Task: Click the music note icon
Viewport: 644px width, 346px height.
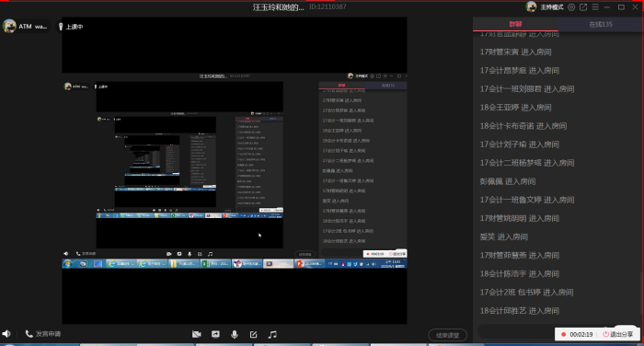Action: [272, 334]
